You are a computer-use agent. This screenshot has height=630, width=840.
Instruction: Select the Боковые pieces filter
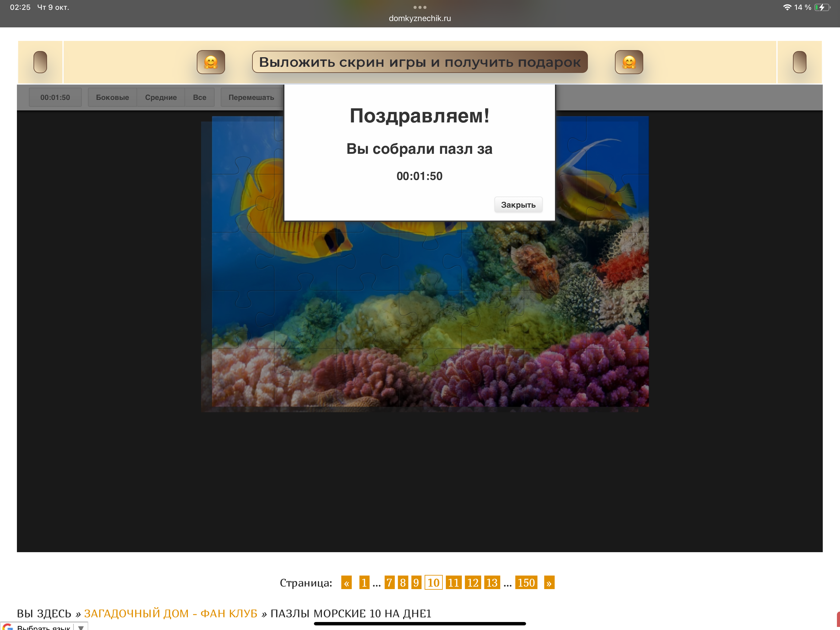click(113, 97)
